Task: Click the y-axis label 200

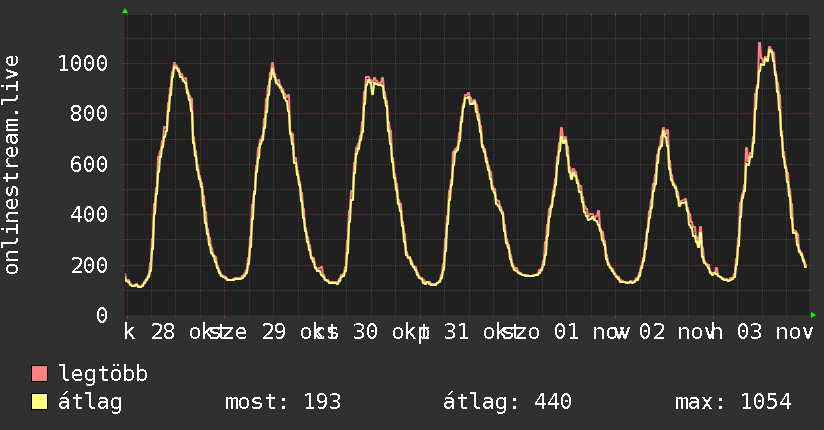Action: tap(89, 265)
